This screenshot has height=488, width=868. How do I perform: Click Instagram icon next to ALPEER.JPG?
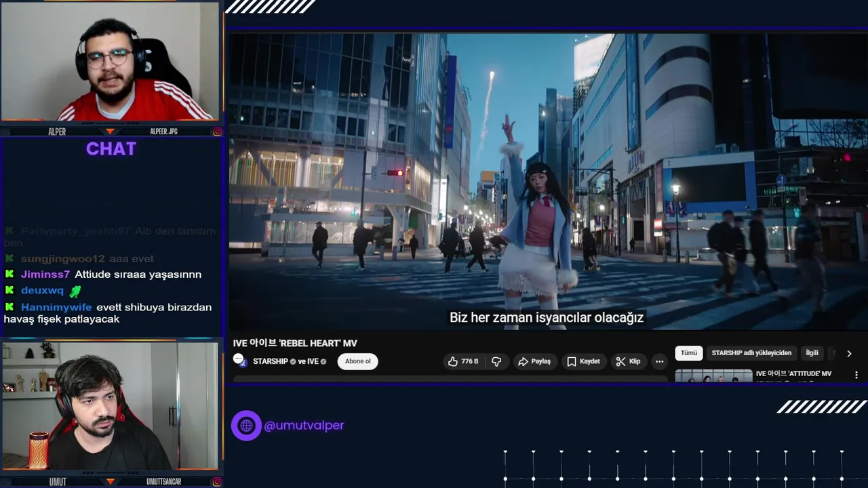217,131
